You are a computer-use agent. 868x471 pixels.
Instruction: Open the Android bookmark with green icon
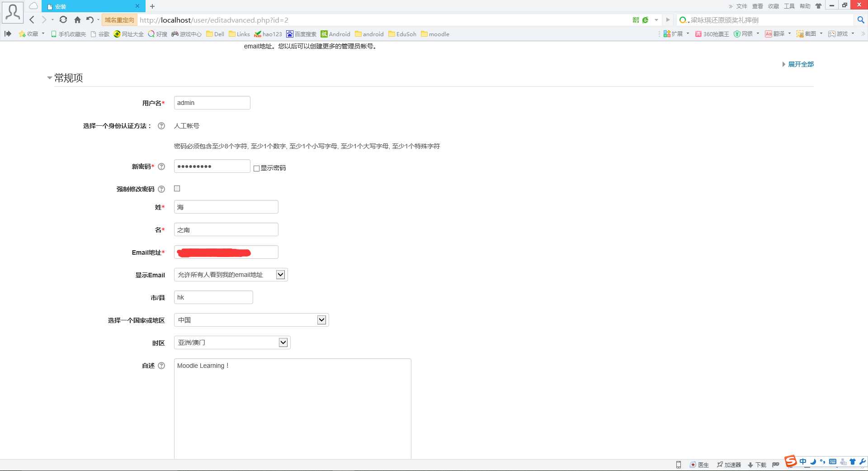335,34
